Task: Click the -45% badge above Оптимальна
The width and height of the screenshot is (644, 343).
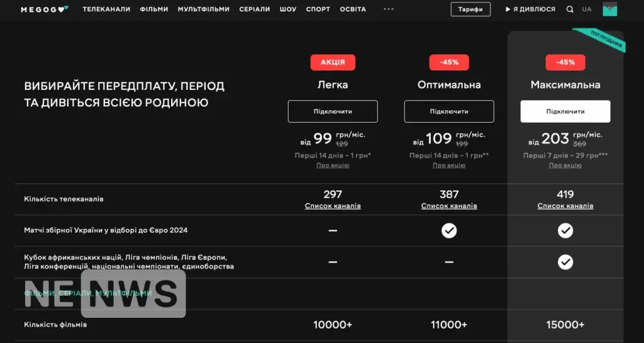Action: [x=449, y=62]
